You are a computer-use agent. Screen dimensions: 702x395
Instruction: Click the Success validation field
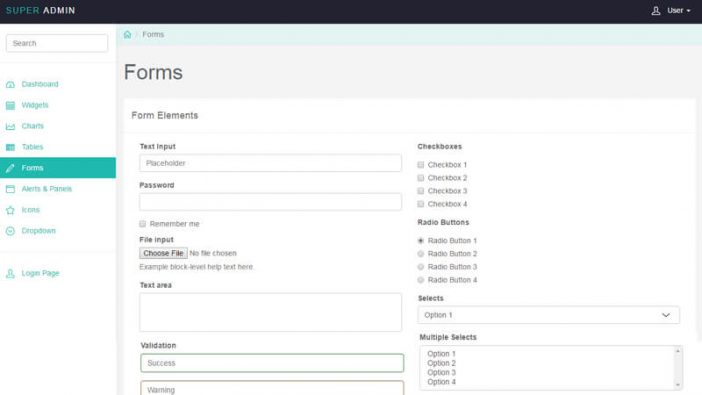272,363
